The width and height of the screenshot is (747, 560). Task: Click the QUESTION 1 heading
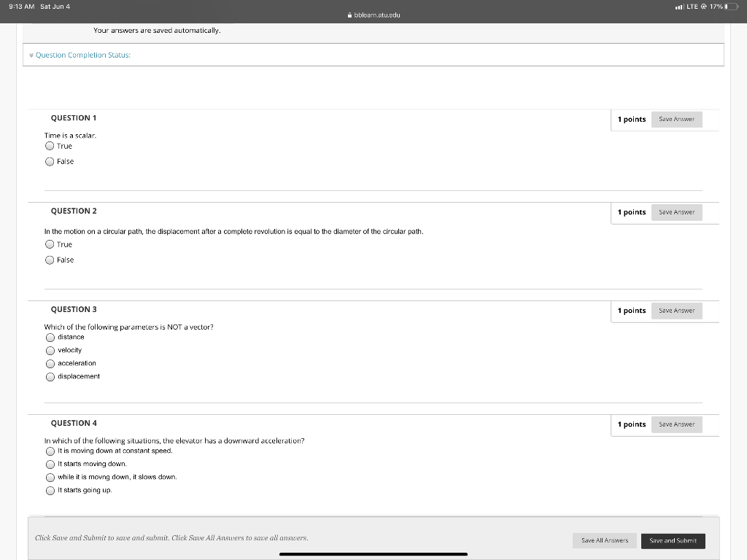[x=74, y=118]
